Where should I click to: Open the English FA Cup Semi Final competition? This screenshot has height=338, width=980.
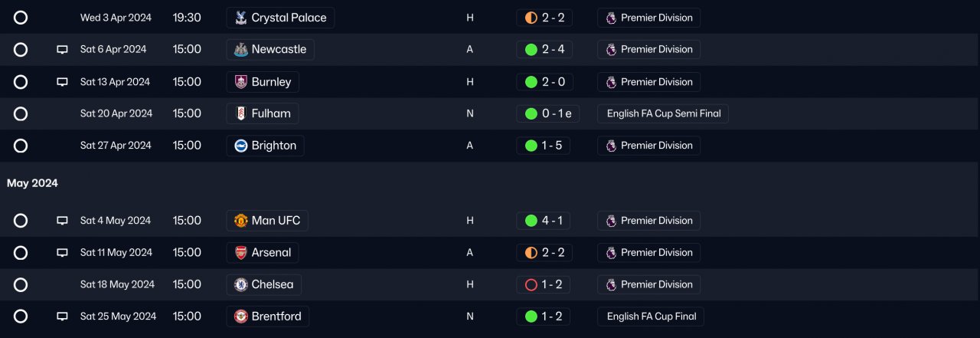[663, 113]
